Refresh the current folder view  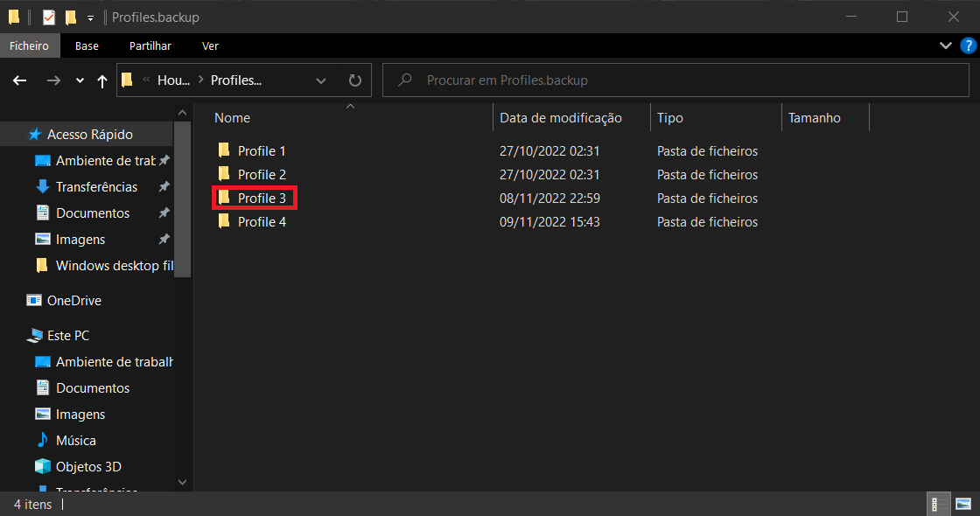[354, 80]
